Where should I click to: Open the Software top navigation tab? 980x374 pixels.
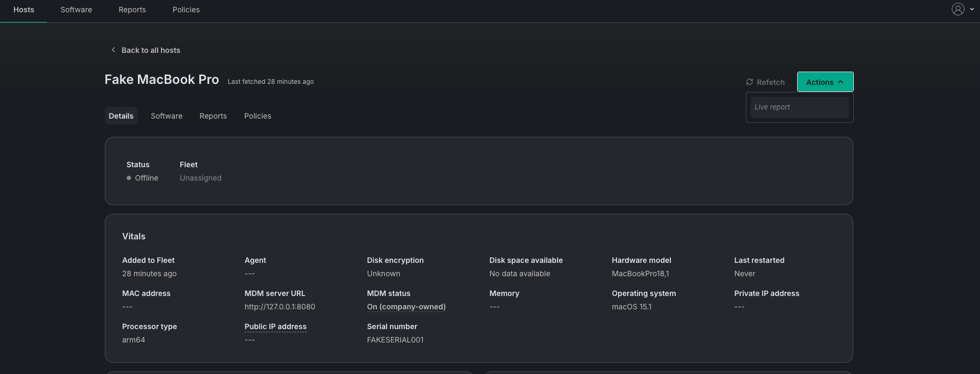(76, 10)
